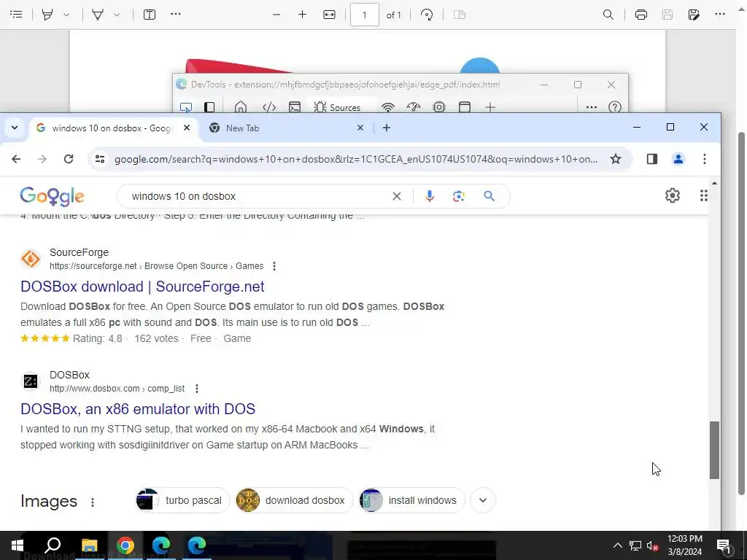
Task: Bookmark this page with star icon
Action: (616, 159)
